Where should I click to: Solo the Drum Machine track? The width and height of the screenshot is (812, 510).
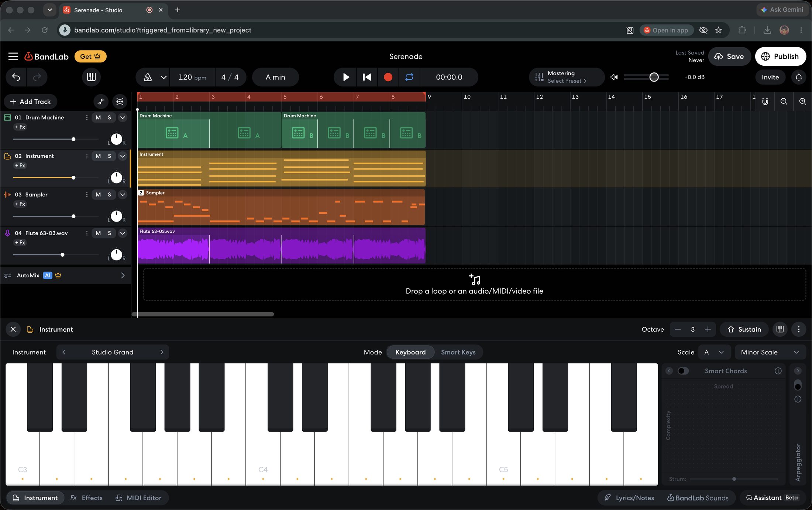click(x=109, y=117)
